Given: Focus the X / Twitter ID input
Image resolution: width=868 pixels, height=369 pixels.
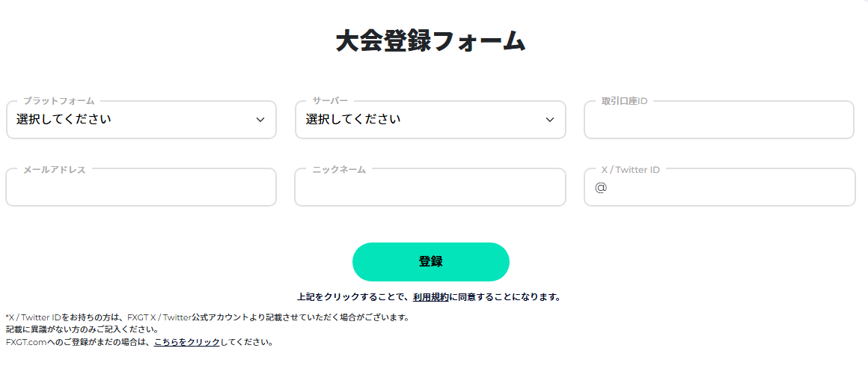Looking at the screenshot, I should (x=726, y=189).
